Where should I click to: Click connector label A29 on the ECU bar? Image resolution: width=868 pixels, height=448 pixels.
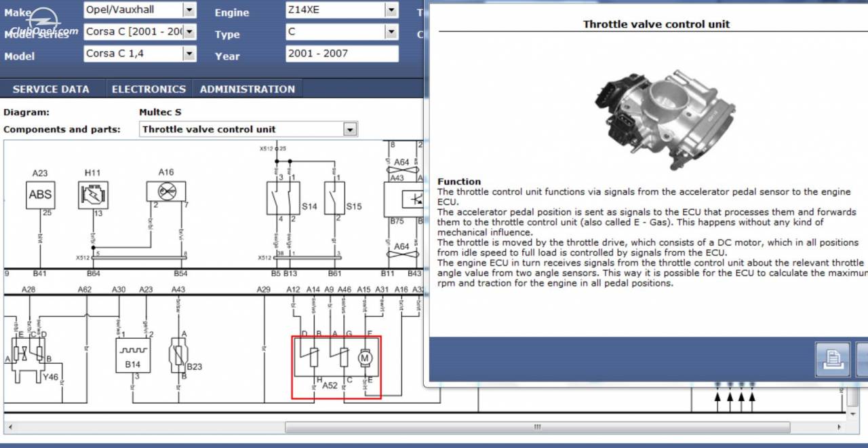(264, 290)
